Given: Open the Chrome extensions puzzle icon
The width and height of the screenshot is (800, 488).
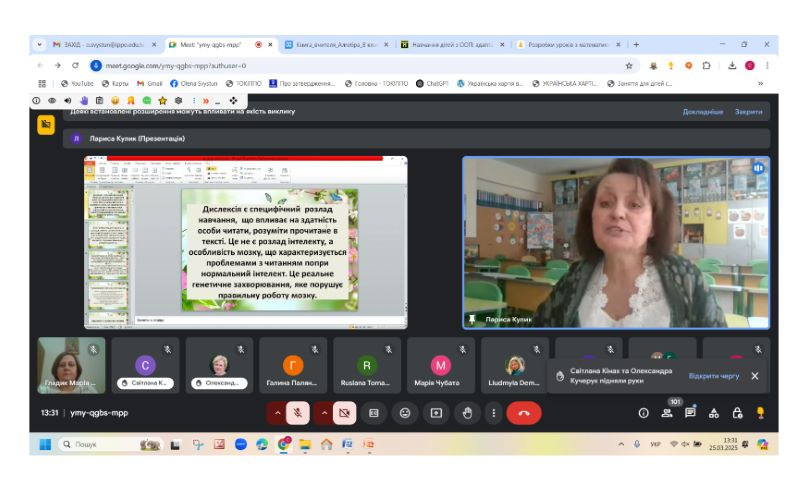Looking at the screenshot, I should click(x=706, y=65).
